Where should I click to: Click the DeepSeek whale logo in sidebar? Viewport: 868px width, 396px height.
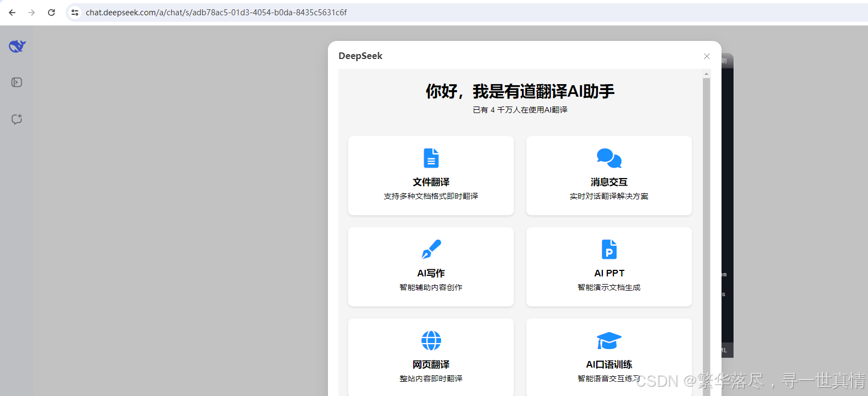point(17,46)
